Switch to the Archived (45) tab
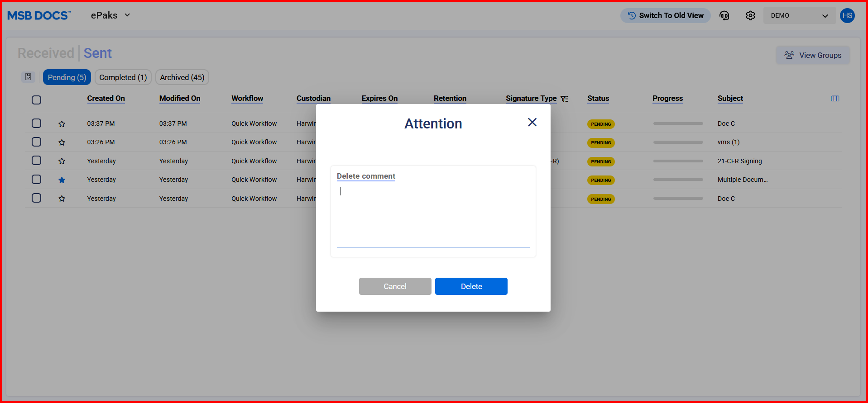 pyautogui.click(x=182, y=77)
